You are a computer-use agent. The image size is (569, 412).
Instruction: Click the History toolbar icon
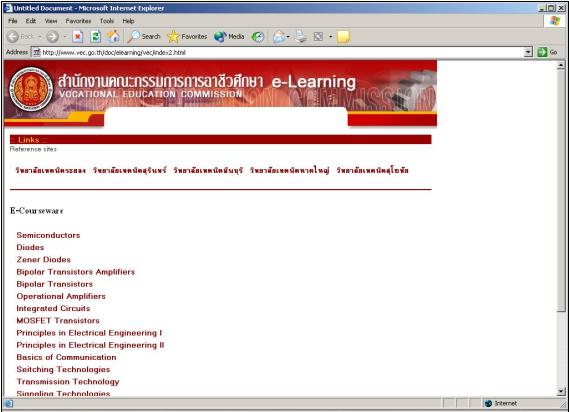point(258,36)
